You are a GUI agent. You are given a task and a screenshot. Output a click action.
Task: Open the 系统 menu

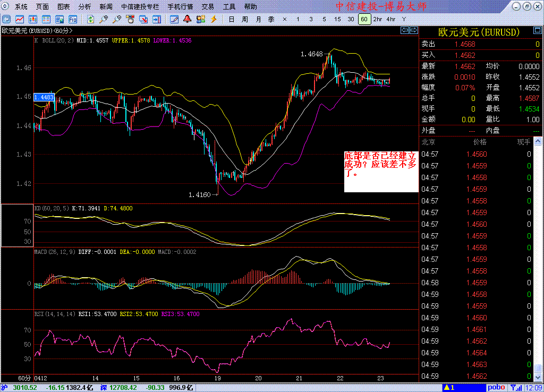[x=21, y=6]
